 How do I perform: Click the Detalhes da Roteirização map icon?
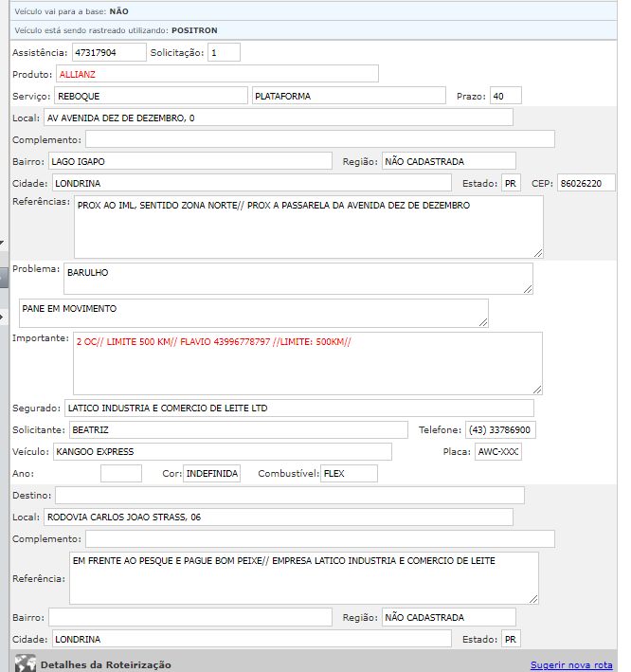coord(26,663)
